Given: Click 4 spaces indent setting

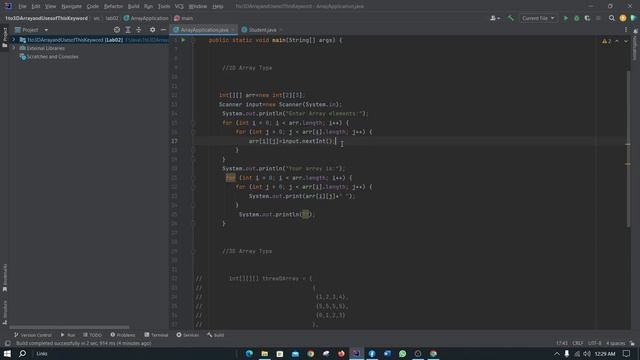Looking at the screenshot, I should pos(616,343).
